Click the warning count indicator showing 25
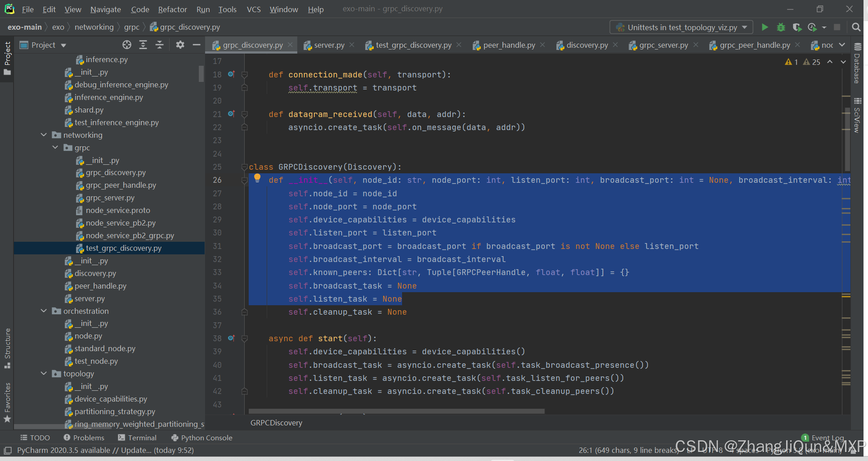This screenshot has height=461, width=868. point(812,62)
